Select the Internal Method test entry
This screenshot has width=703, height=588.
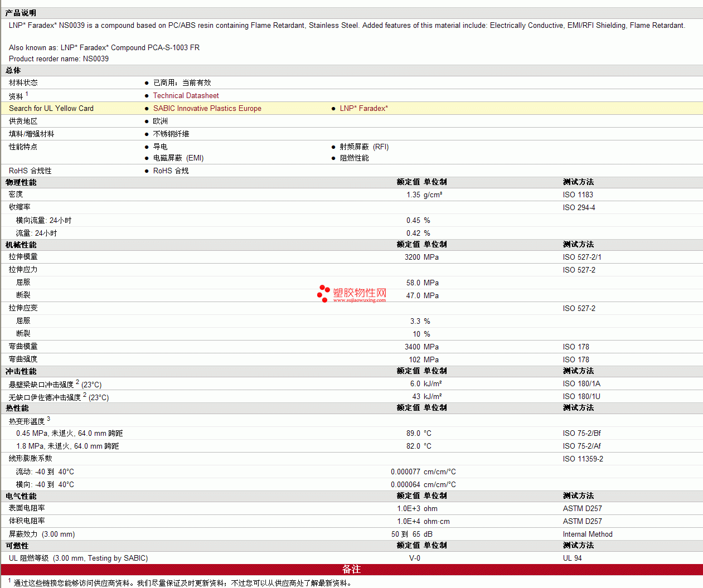click(588, 534)
